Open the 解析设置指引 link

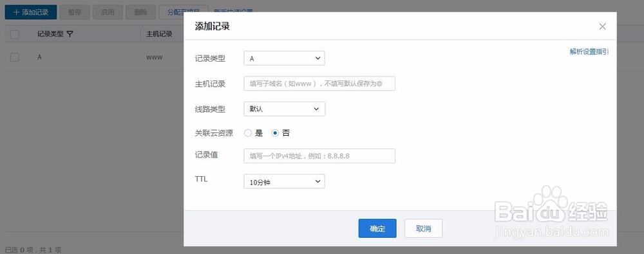pos(589,51)
